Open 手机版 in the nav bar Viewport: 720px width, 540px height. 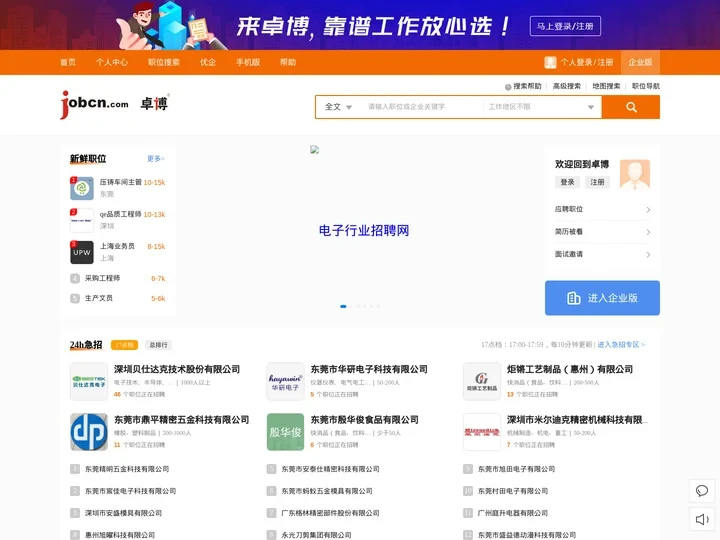(248, 62)
